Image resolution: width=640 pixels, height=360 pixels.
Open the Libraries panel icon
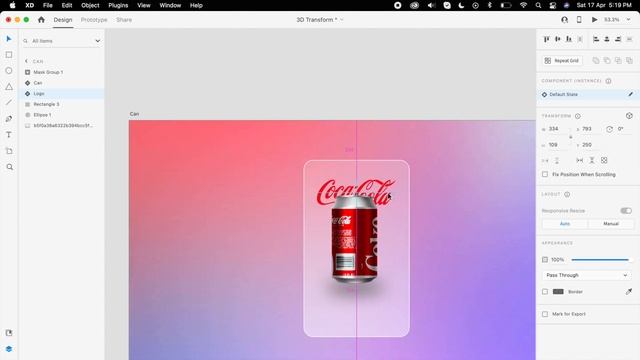pyautogui.click(x=9, y=333)
